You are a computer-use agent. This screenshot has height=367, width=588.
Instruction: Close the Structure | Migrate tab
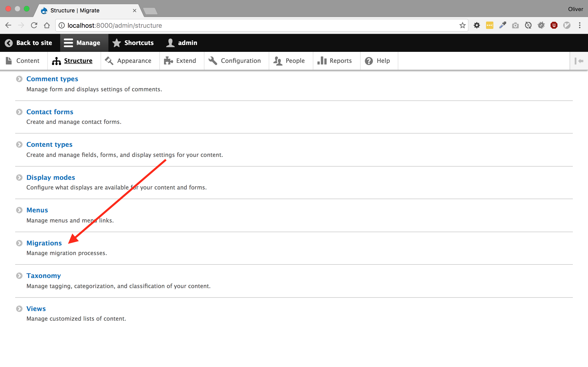click(x=134, y=11)
